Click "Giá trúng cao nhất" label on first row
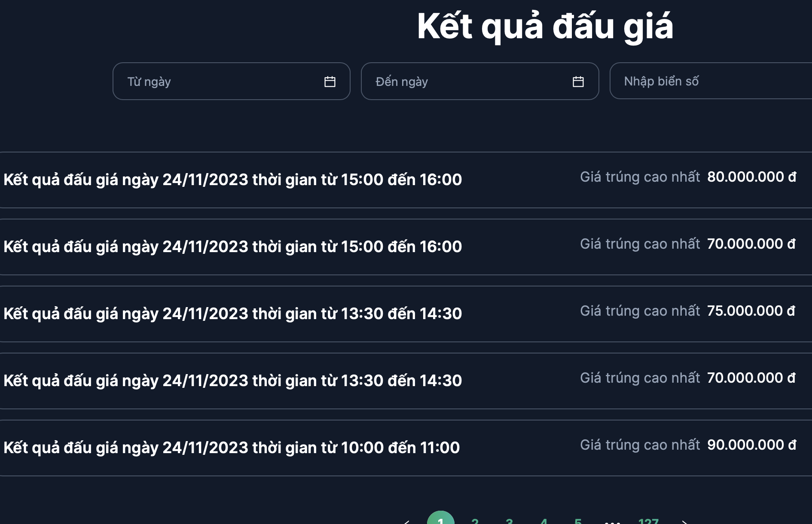 (x=640, y=177)
